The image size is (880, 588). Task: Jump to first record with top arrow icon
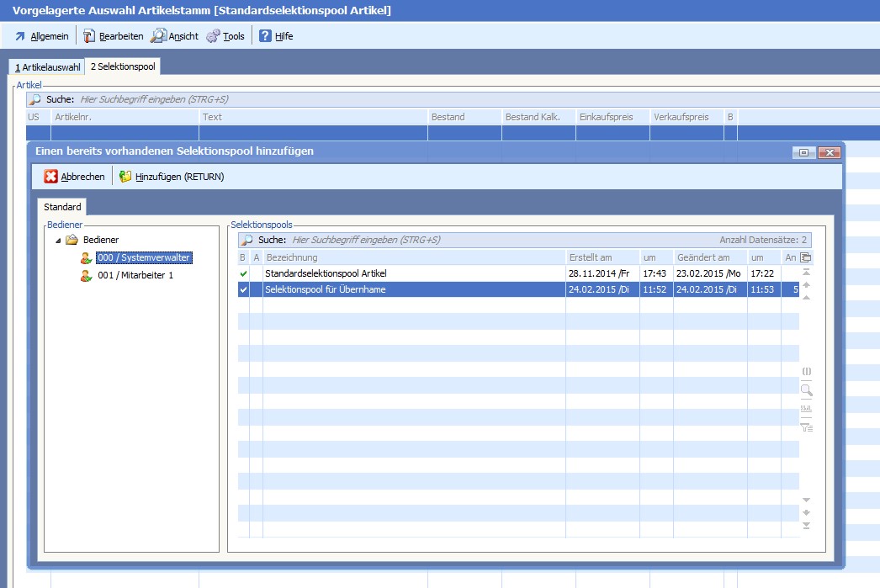click(806, 273)
